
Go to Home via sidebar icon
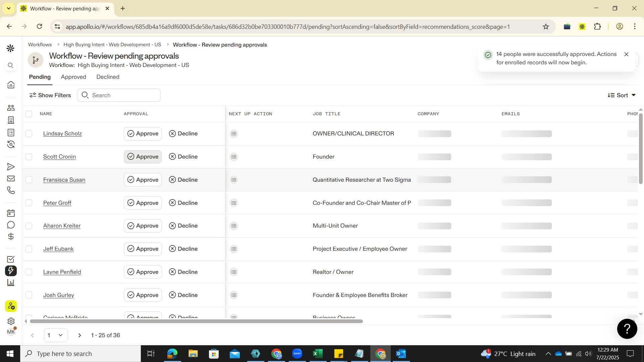(11, 85)
